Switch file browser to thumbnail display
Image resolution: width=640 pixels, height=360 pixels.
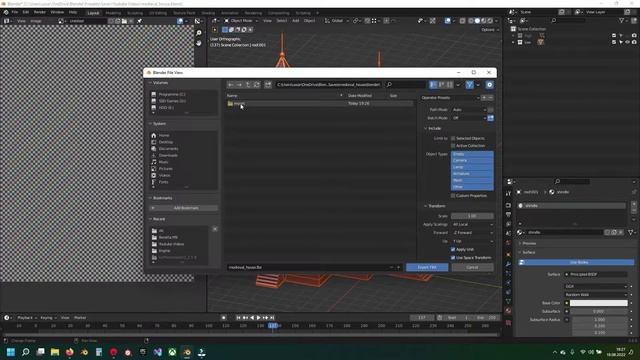pyautogui.click(x=449, y=84)
